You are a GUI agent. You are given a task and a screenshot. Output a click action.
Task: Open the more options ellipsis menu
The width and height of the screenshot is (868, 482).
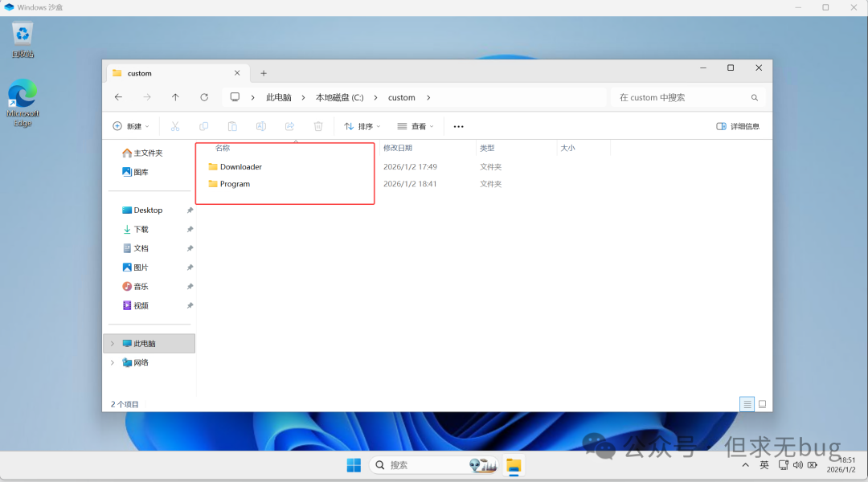pos(458,126)
